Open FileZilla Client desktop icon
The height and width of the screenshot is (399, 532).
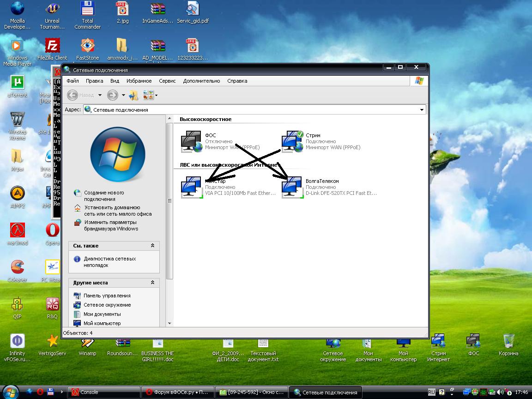(x=52, y=46)
